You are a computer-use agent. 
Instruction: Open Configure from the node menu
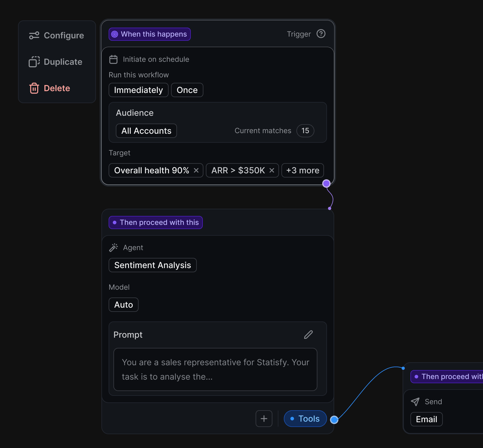[x=57, y=35]
